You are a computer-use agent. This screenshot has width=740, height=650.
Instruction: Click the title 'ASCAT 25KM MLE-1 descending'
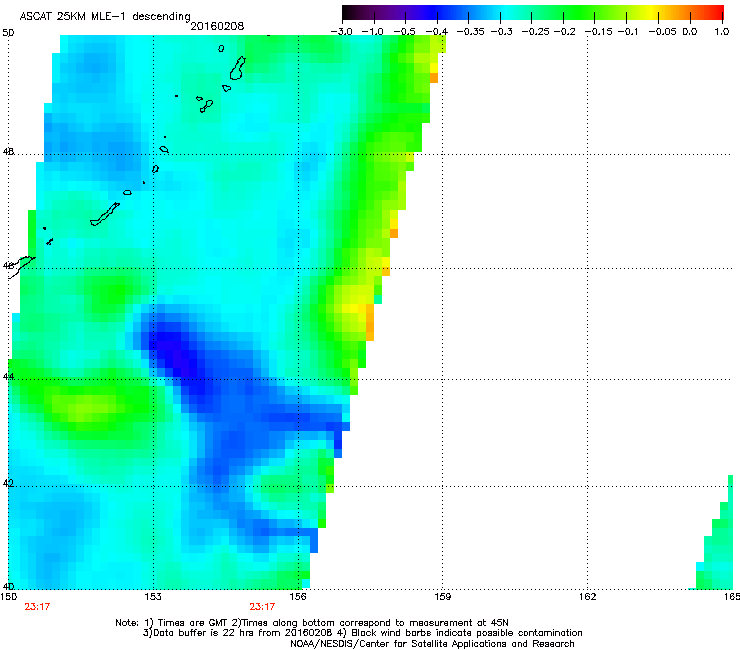[105, 16]
